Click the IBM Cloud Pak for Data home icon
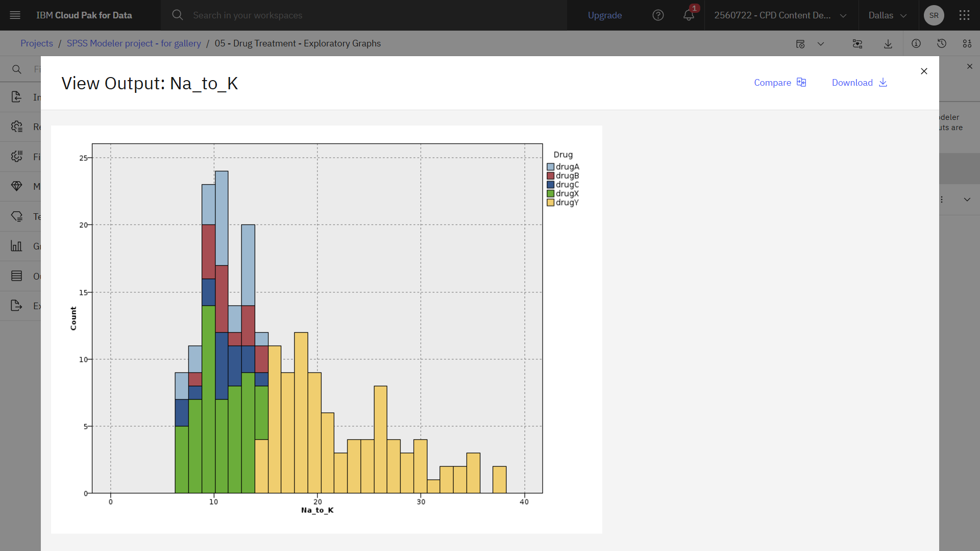This screenshot has height=551, width=980. pos(84,15)
